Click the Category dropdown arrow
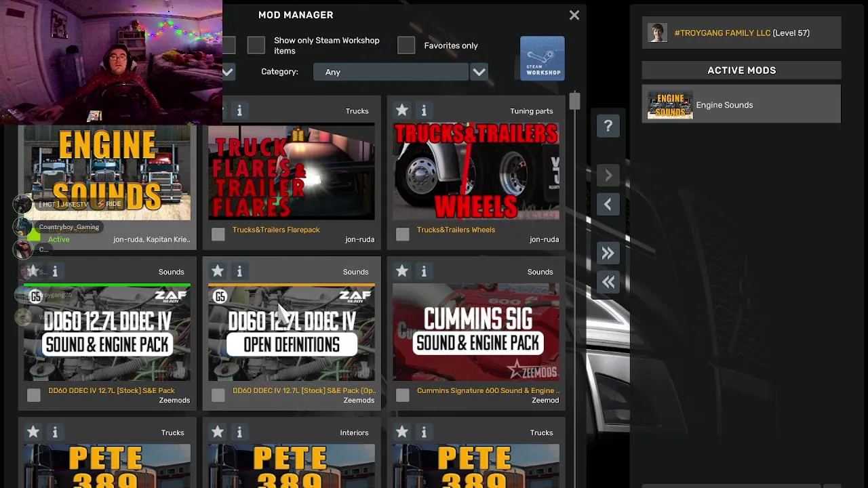 pyautogui.click(x=479, y=72)
